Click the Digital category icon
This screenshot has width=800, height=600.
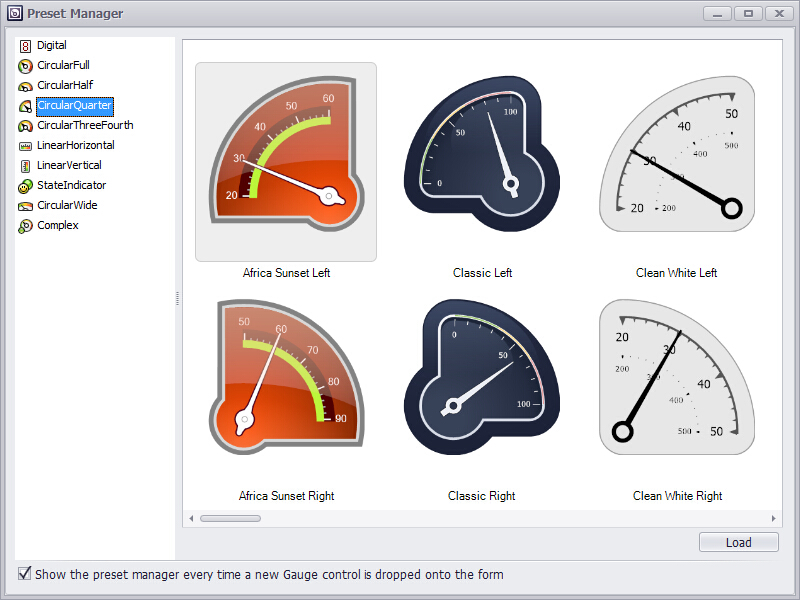coord(25,46)
